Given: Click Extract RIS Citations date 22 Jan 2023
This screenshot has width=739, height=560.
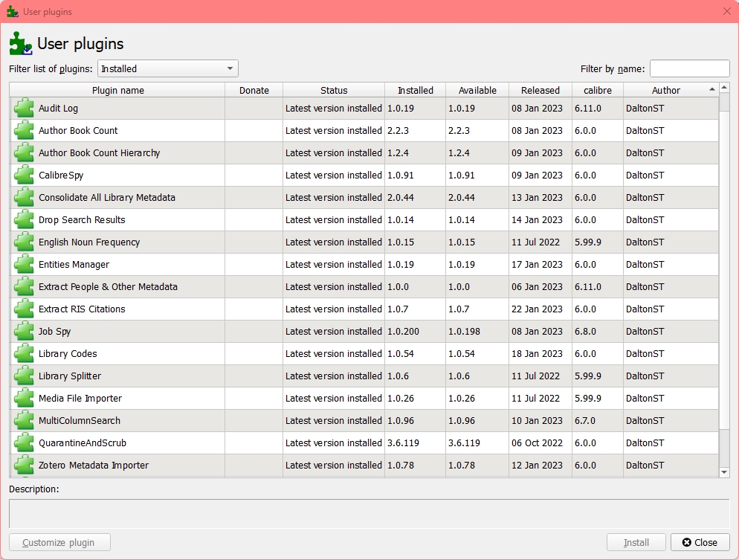Looking at the screenshot, I should pos(537,309).
